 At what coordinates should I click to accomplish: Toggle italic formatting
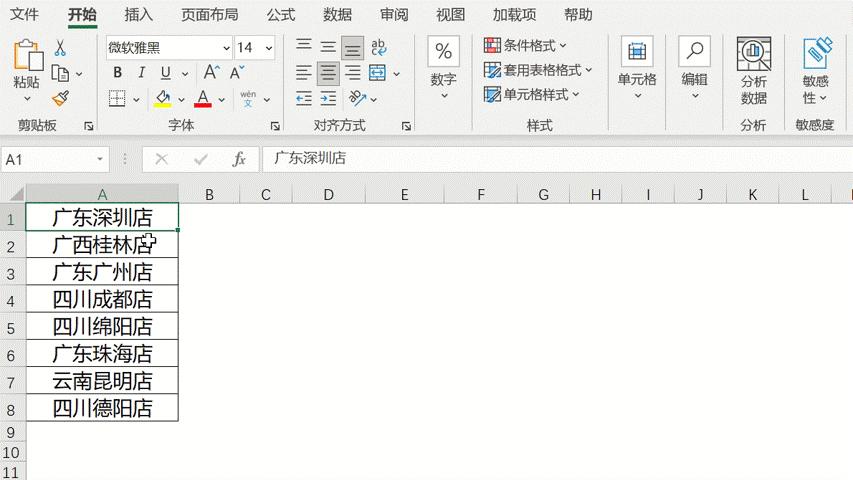(x=141, y=72)
